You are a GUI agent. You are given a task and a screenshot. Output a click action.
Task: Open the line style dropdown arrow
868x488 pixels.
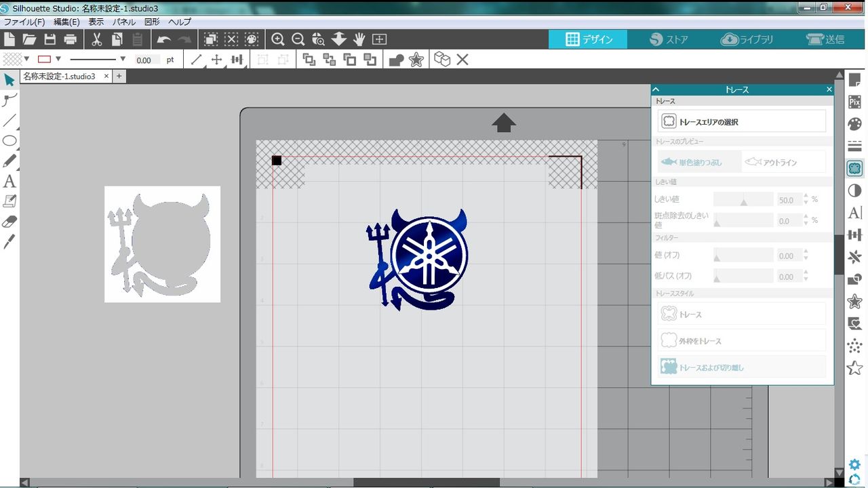tap(123, 59)
